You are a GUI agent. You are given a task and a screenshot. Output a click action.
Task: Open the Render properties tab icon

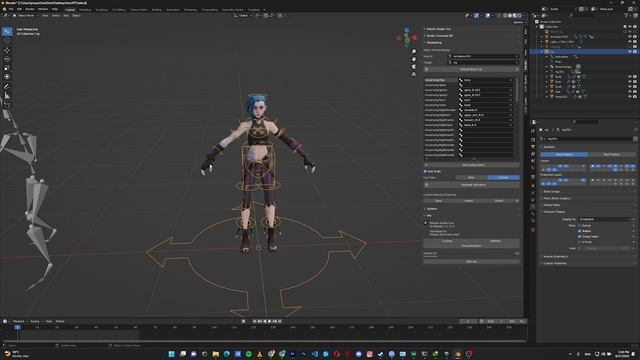[x=533, y=140]
